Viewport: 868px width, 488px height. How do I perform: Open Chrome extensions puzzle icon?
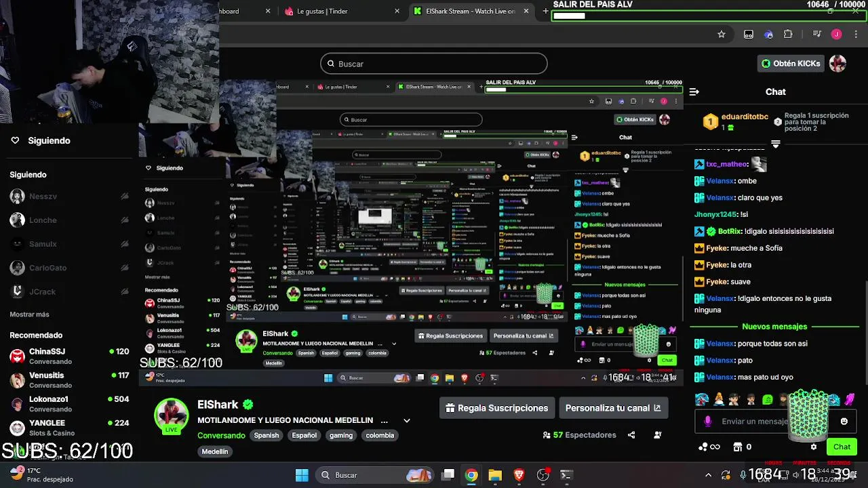click(x=788, y=34)
